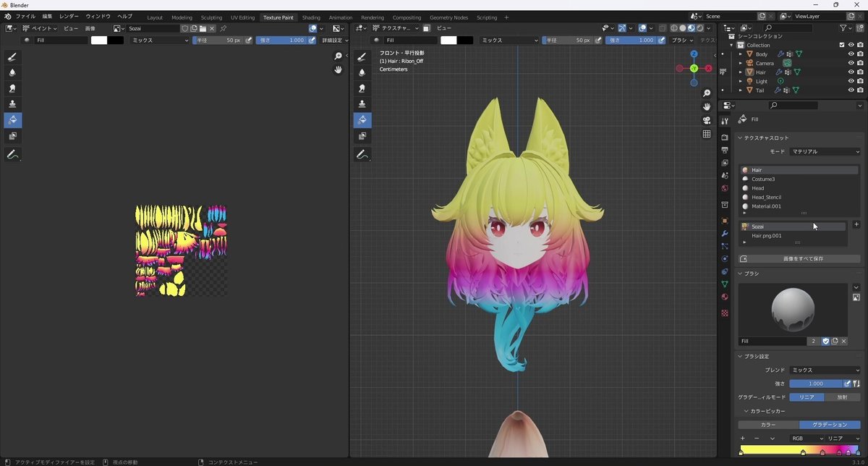The image size is (868, 466).
Task: Open the blend mode dropdown in brush settings
Action: pos(824,370)
